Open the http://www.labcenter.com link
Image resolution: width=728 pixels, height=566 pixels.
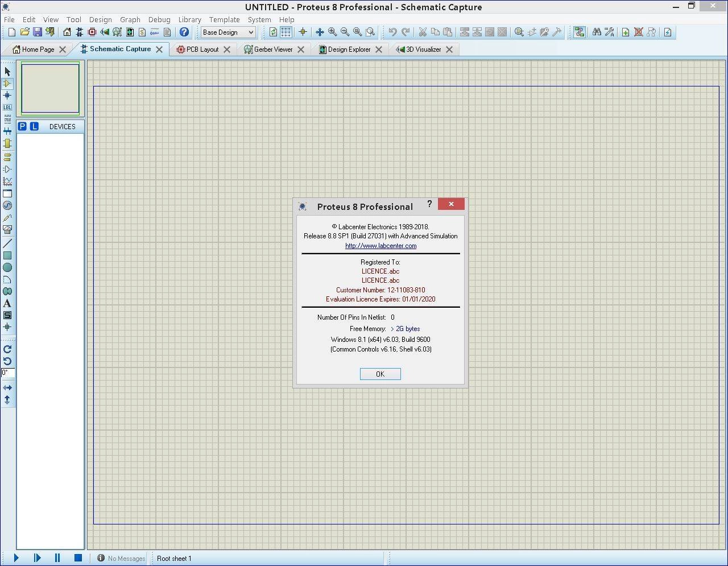(x=380, y=246)
